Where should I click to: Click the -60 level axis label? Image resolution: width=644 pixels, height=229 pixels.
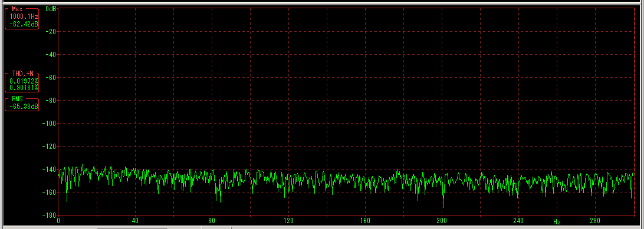(50, 78)
